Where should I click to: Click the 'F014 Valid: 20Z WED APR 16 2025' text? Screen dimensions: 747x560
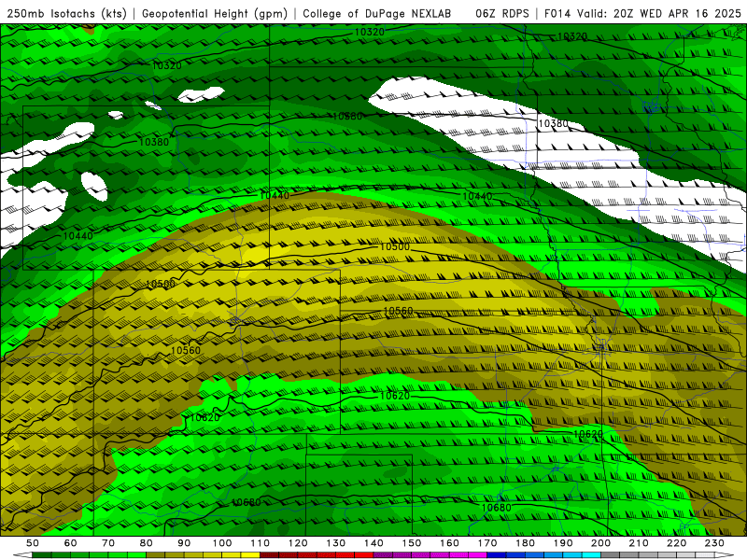point(642,13)
